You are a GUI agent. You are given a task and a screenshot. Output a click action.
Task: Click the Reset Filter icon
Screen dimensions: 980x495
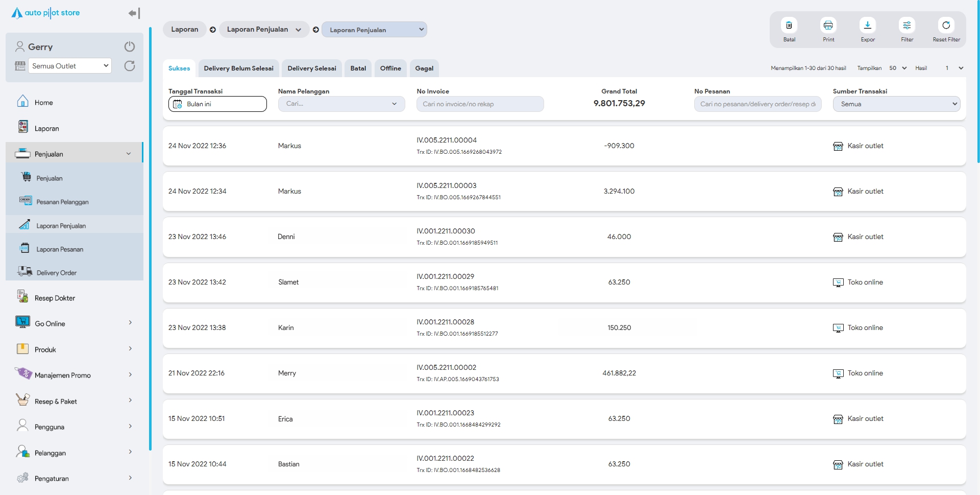point(946,26)
